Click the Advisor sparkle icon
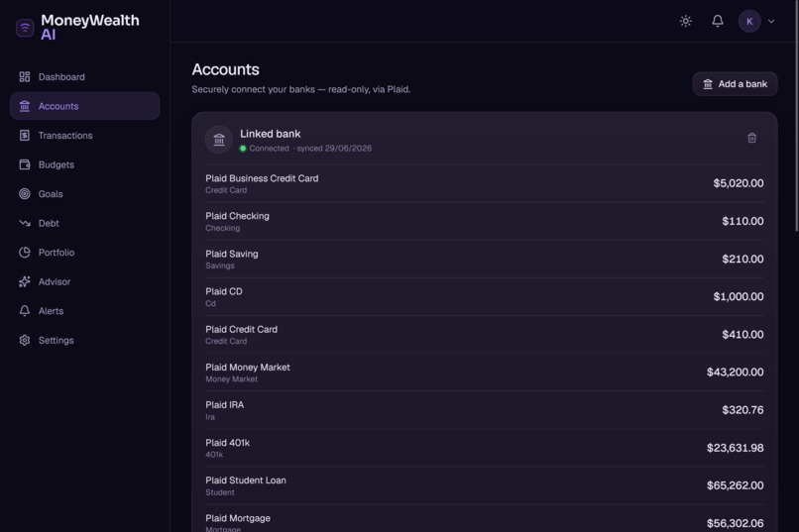Viewport: 799px width, 532px height. [25, 281]
